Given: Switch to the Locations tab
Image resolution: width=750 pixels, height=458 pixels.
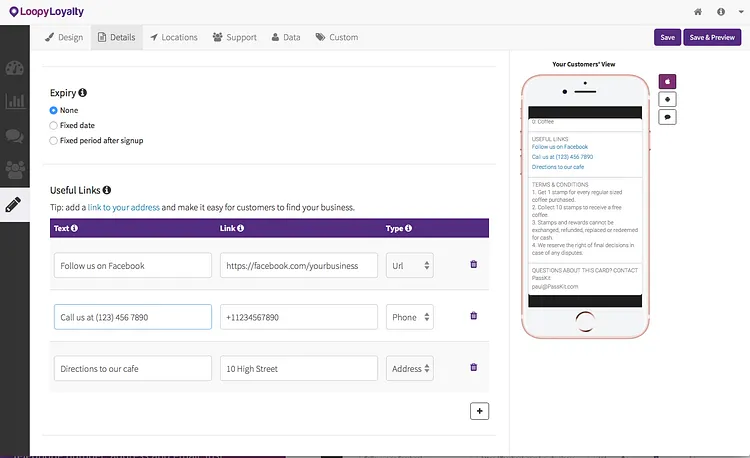Looking at the screenshot, I should (x=173, y=37).
